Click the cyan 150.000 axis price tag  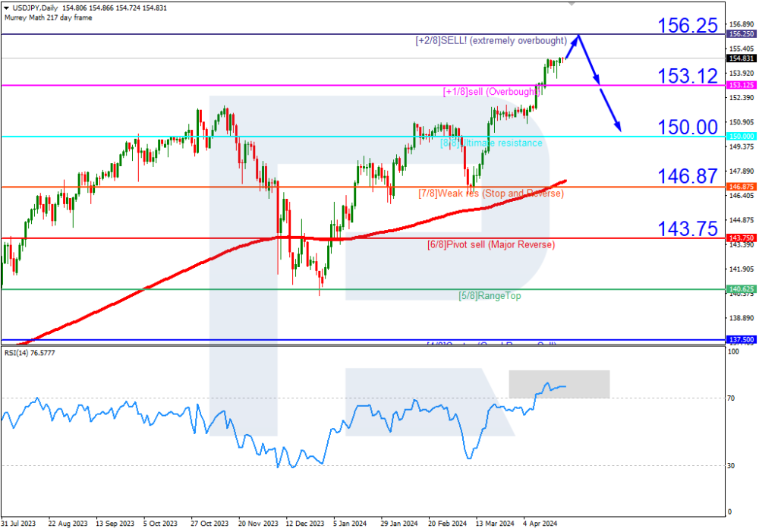coord(740,136)
